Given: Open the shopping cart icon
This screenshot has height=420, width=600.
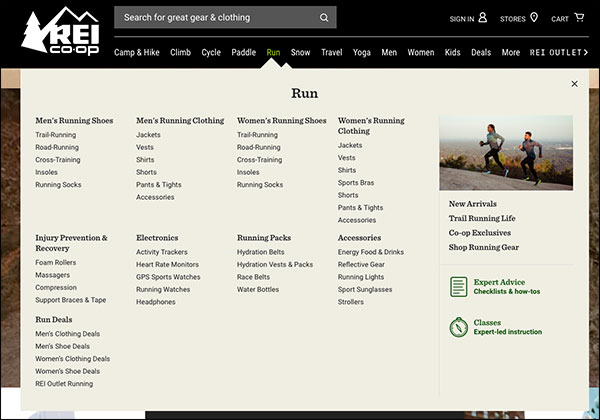Looking at the screenshot, I should point(579,18).
